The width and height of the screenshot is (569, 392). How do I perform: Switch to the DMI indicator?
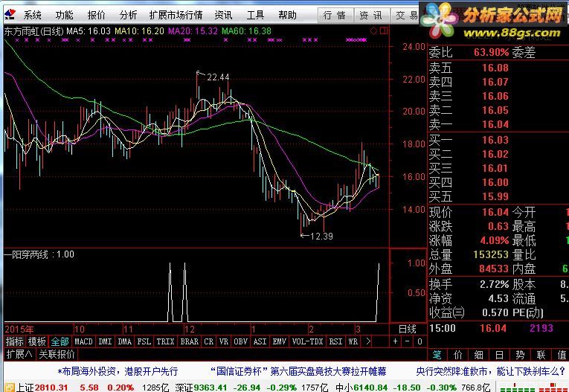coord(105,341)
